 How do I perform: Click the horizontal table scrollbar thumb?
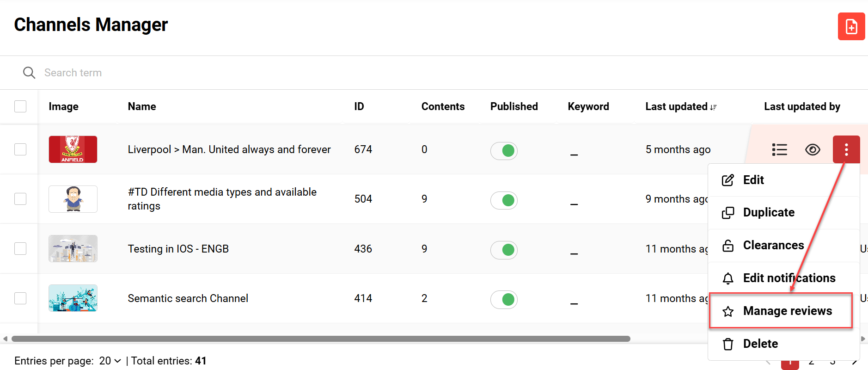[x=321, y=339]
